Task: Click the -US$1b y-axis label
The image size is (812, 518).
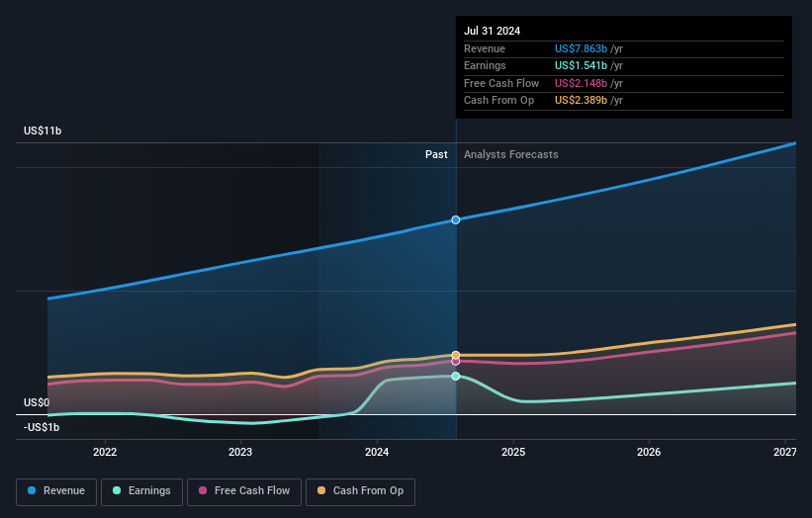Action: pyautogui.click(x=42, y=427)
